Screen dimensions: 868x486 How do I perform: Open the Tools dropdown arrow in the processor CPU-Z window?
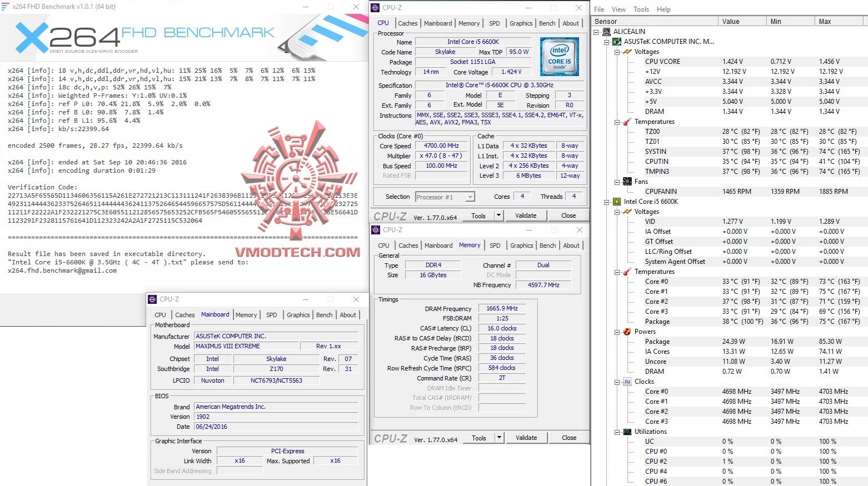498,216
